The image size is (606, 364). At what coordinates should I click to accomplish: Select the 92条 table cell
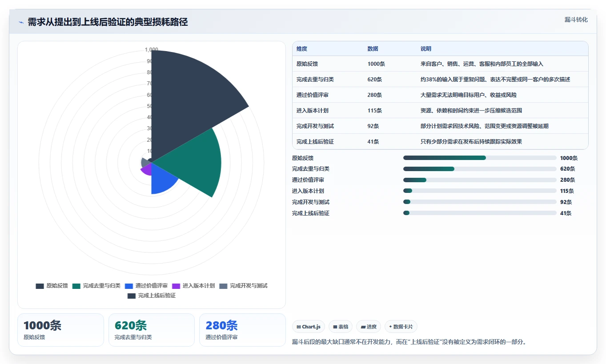point(373,126)
